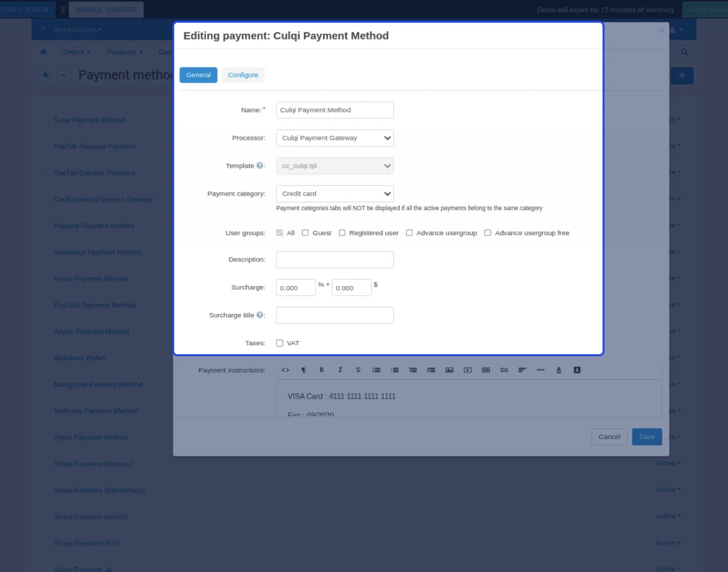Open paragraph format icon in editor toolbar
The image size is (728, 572).
click(303, 370)
